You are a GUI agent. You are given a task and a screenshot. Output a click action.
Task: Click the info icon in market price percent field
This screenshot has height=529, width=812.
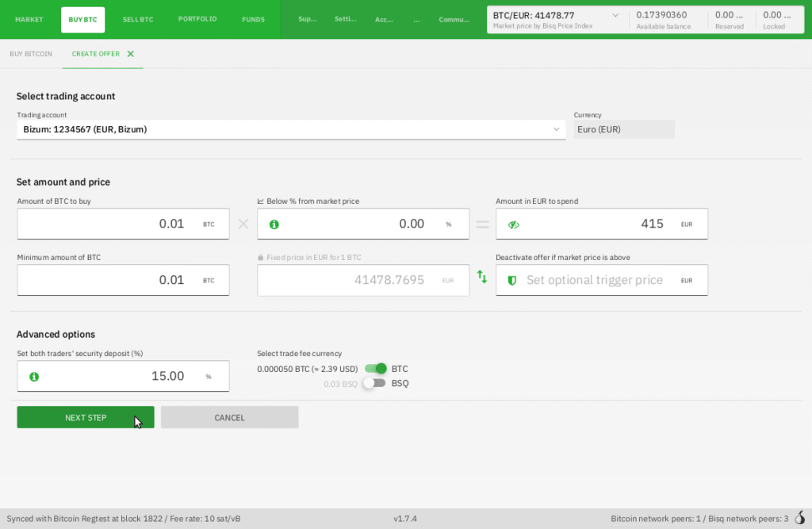point(274,224)
